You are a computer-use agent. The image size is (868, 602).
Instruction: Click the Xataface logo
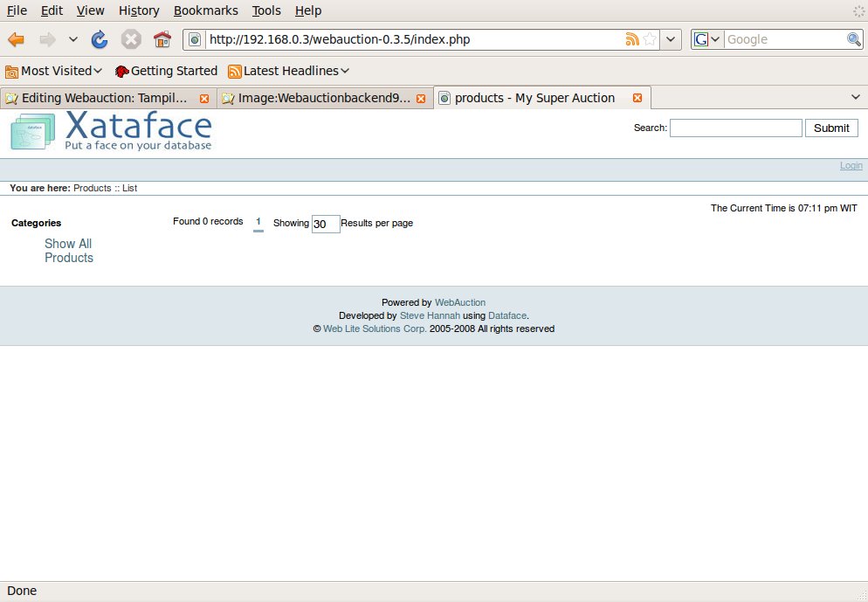click(x=112, y=131)
